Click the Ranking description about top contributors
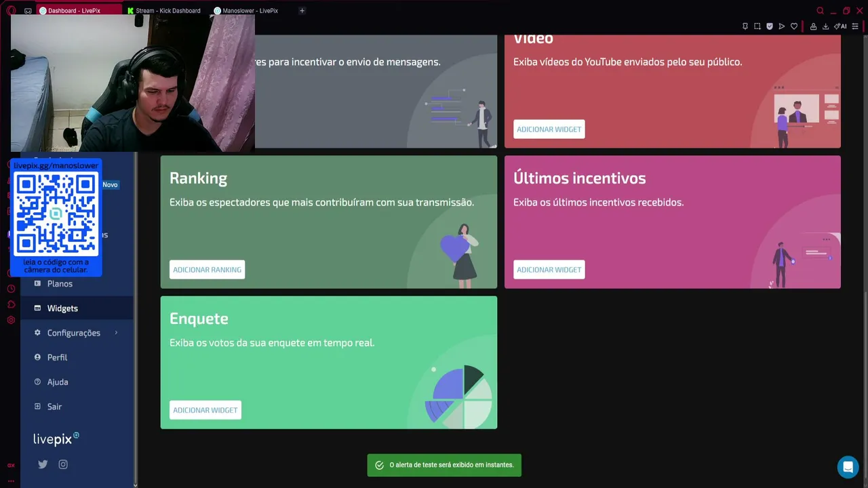This screenshot has width=868, height=488. [321, 202]
